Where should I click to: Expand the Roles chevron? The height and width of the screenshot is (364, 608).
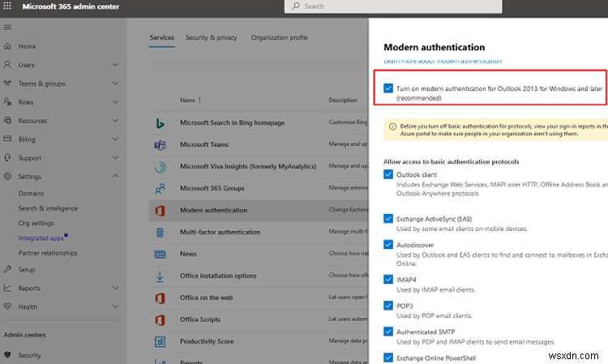pos(115,101)
